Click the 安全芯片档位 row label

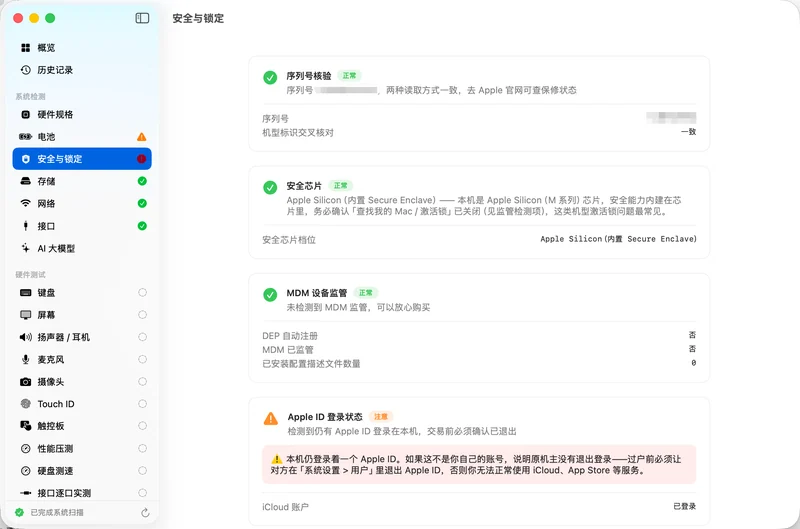pyautogui.click(x=289, y=240)
